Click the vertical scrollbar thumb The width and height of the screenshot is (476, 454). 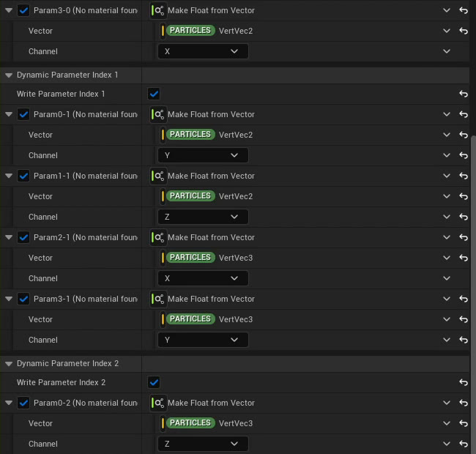[x=473, y=294]
